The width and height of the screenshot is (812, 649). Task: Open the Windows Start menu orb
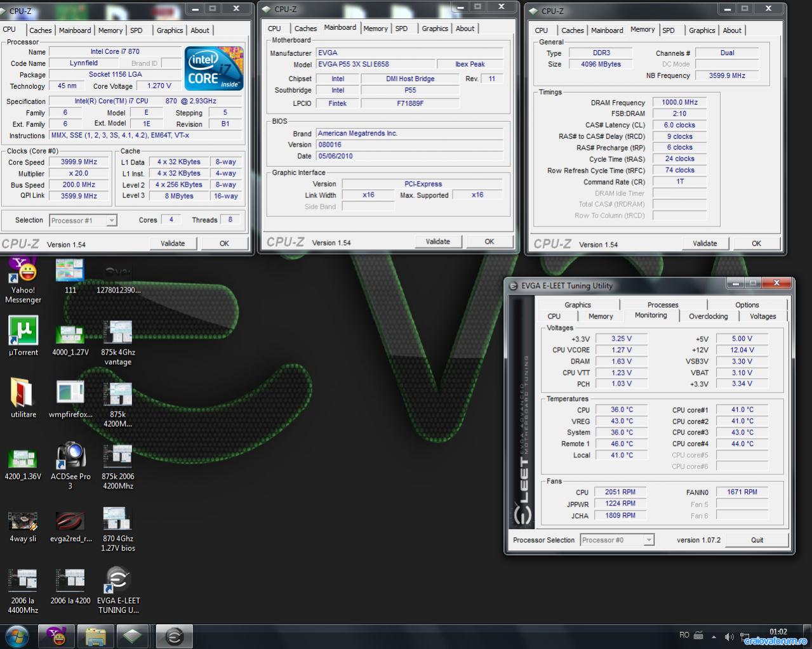coord(17,636)
